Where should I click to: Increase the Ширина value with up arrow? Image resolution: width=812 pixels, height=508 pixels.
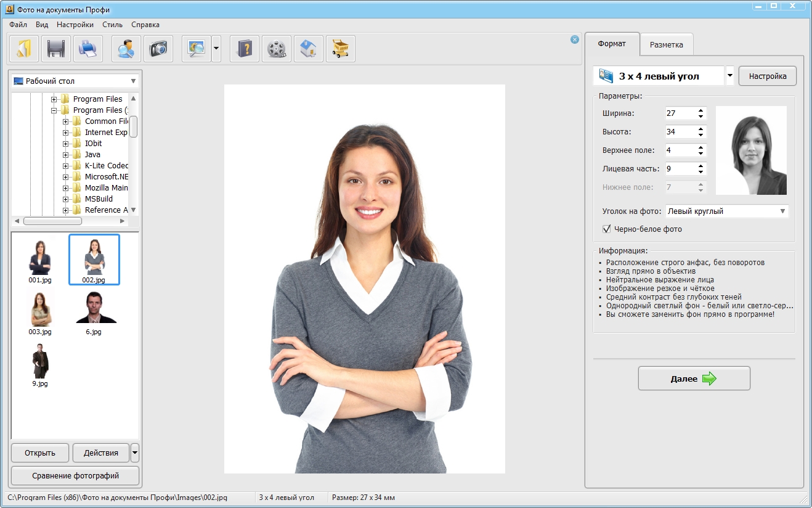click(700, 110)
